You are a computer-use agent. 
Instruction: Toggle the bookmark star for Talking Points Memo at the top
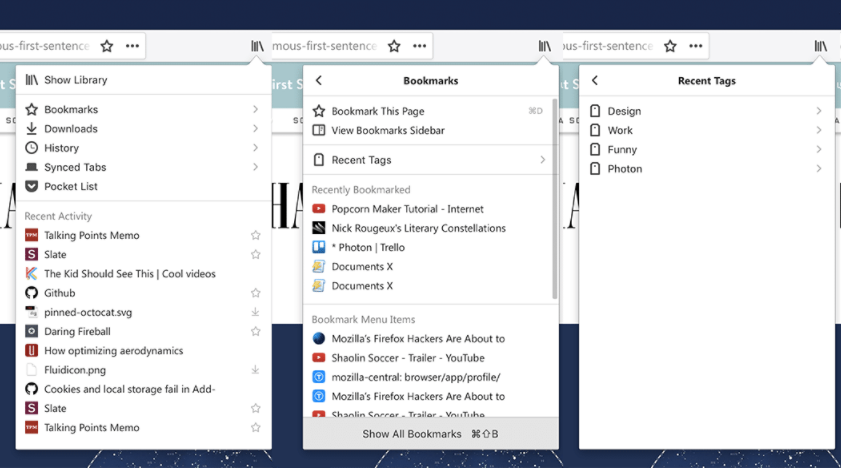[x=255, y=235]
